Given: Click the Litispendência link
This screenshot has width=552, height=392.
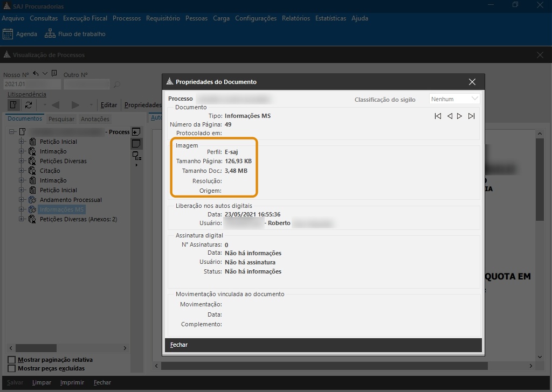Looking at the screenshot, I should click(27, 94).
